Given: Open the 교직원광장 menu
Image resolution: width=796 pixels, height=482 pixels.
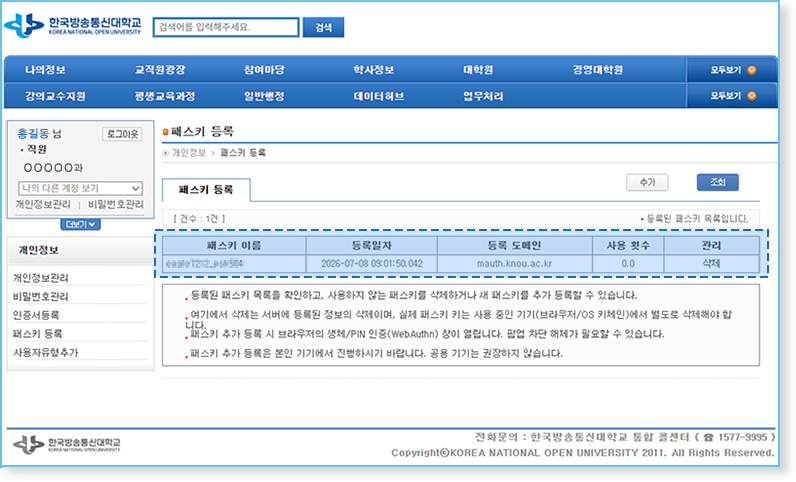Looking at the screenshot, I should 160,70.
